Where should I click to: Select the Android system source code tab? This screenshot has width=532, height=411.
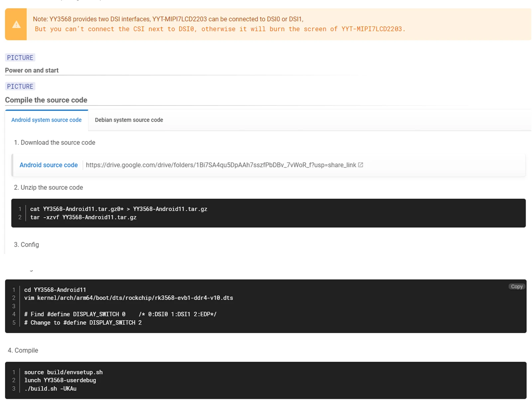(x=46, y=120)
